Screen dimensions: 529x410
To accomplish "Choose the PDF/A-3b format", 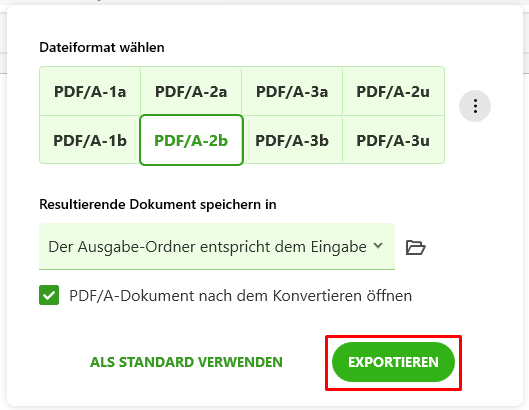I will click(292, 140).
